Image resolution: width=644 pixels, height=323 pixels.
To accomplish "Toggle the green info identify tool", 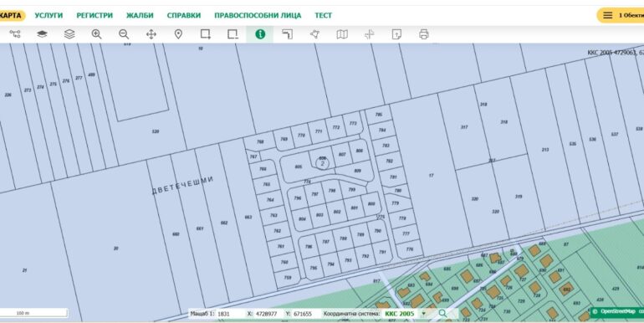I will point(260,34).
